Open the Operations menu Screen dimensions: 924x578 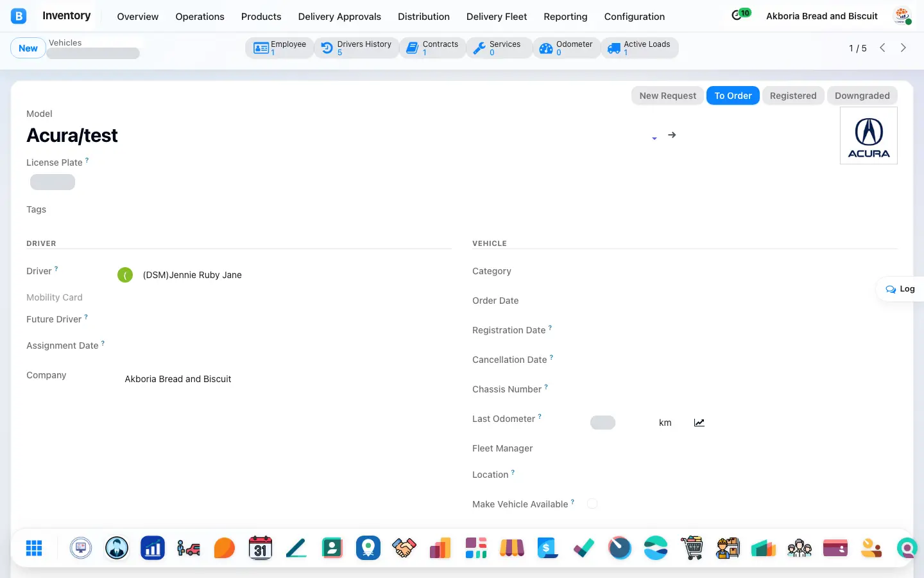[200, 17]
